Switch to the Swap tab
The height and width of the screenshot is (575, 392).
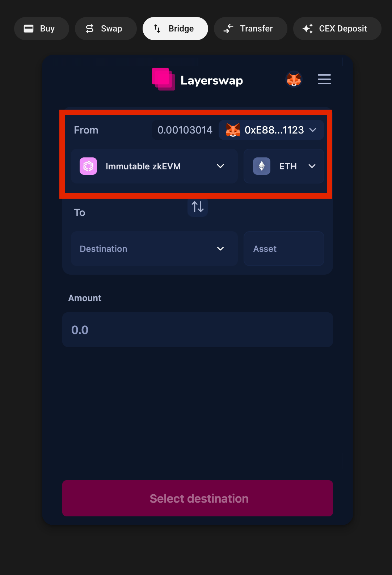106,29
